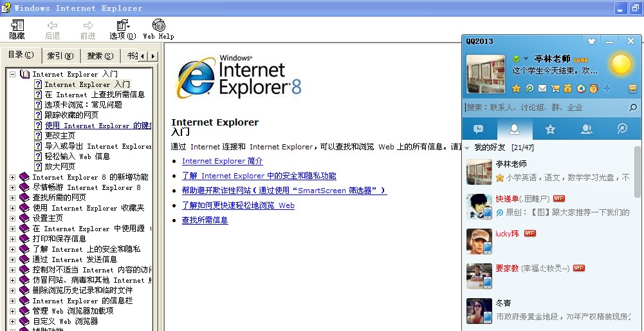Expand 打印和保存信息 tree node
The image size is (644, 331).
point(13,239)
